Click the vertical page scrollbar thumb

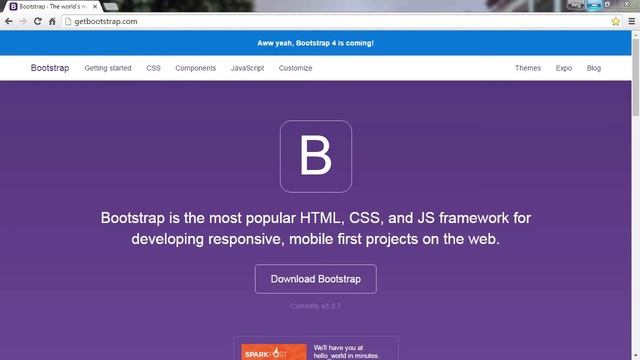click(636, 78)
